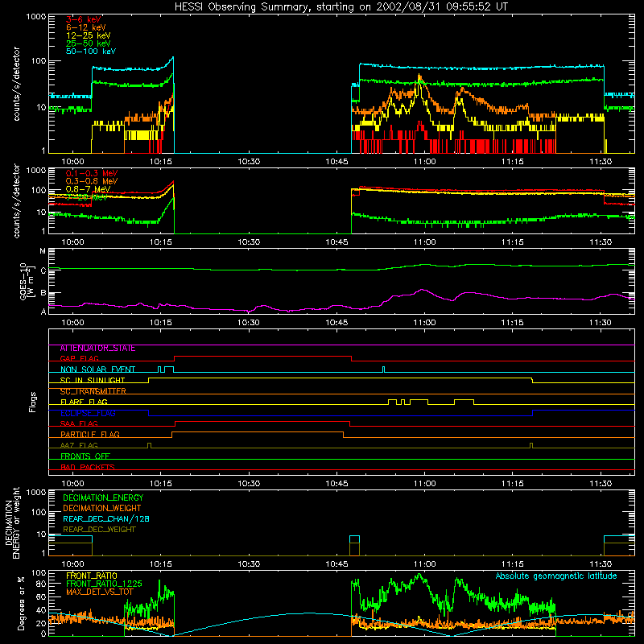644x644 pixels.
Task: Select the ATTENUATOR_STATE flag label
Action: 97,349
